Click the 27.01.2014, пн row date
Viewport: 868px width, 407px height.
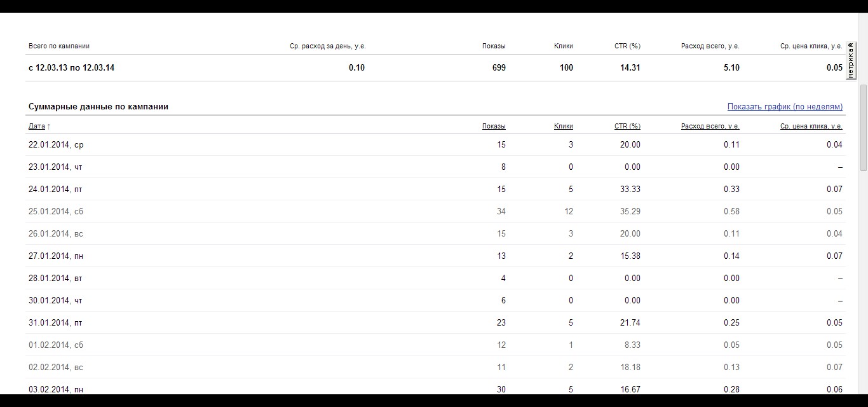point(56,256)
